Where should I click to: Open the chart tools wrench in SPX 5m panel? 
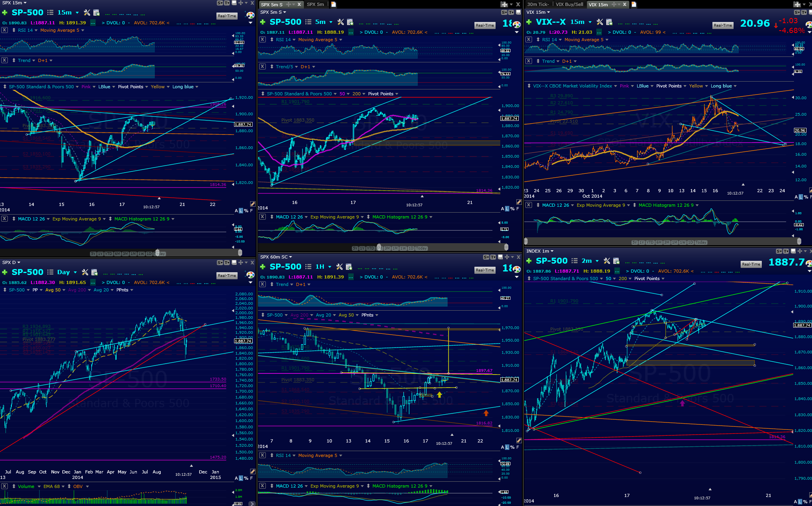(340, 22)
